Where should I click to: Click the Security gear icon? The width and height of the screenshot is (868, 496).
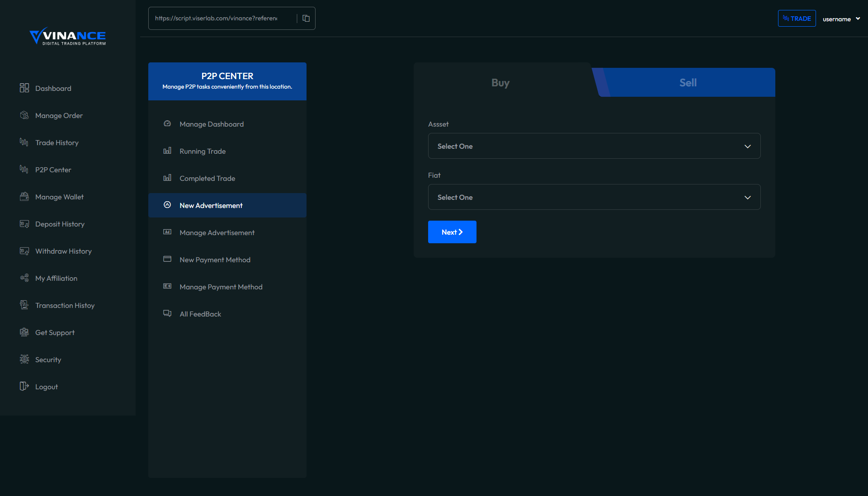click(x=24, y=359)
